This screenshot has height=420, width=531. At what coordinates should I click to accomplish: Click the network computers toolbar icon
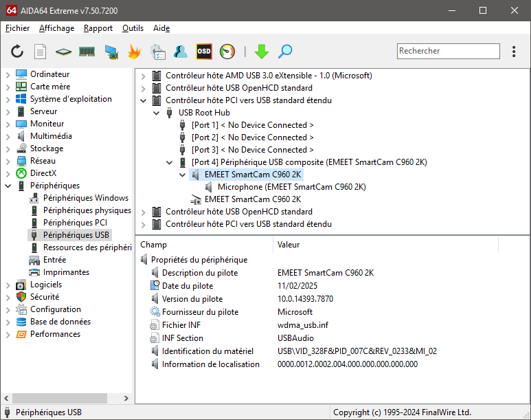[x=111, y=52]
